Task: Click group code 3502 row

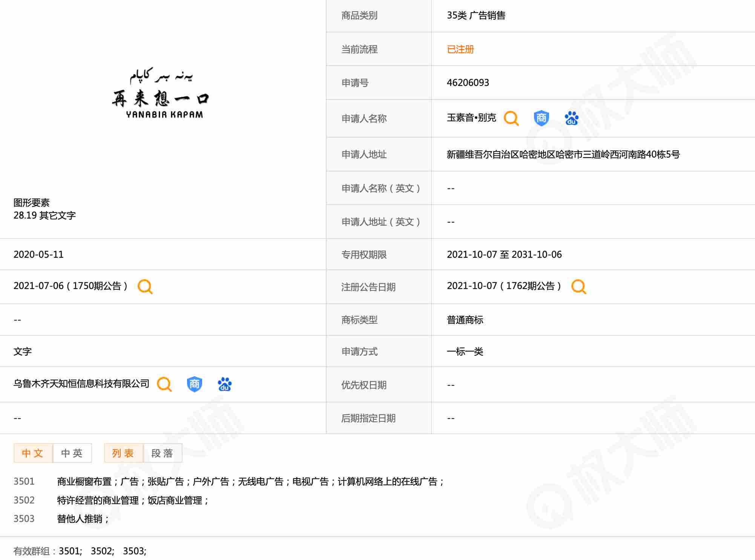Action: tap(24, 500)
